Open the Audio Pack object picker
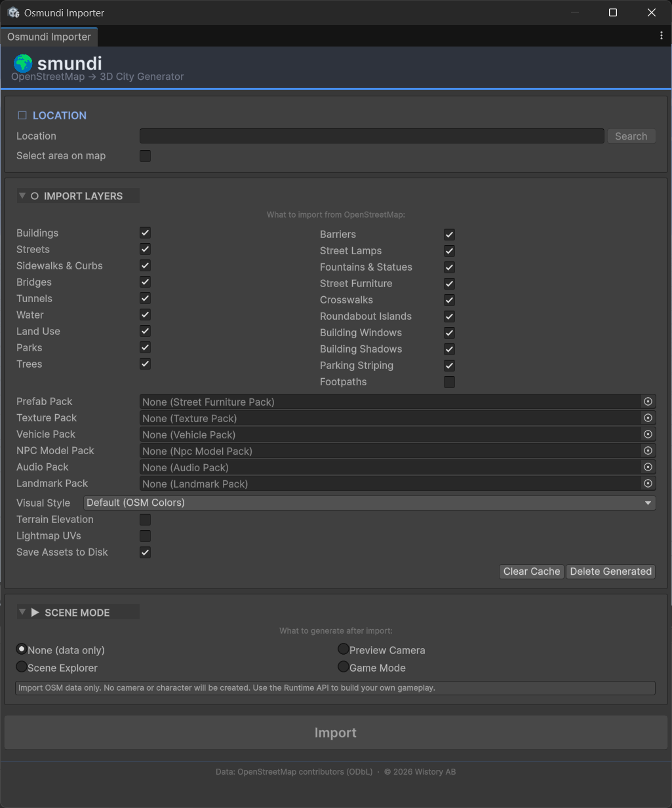 [648, 467]
